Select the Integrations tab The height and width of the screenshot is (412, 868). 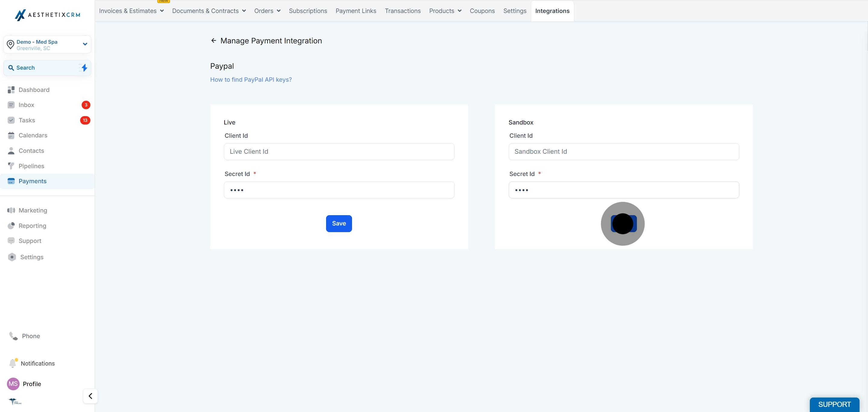pos(552,11)
